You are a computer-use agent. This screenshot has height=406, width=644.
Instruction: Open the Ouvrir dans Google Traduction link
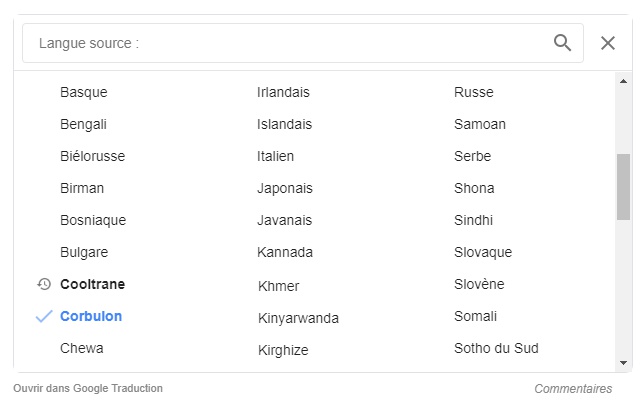click(88, 388)
